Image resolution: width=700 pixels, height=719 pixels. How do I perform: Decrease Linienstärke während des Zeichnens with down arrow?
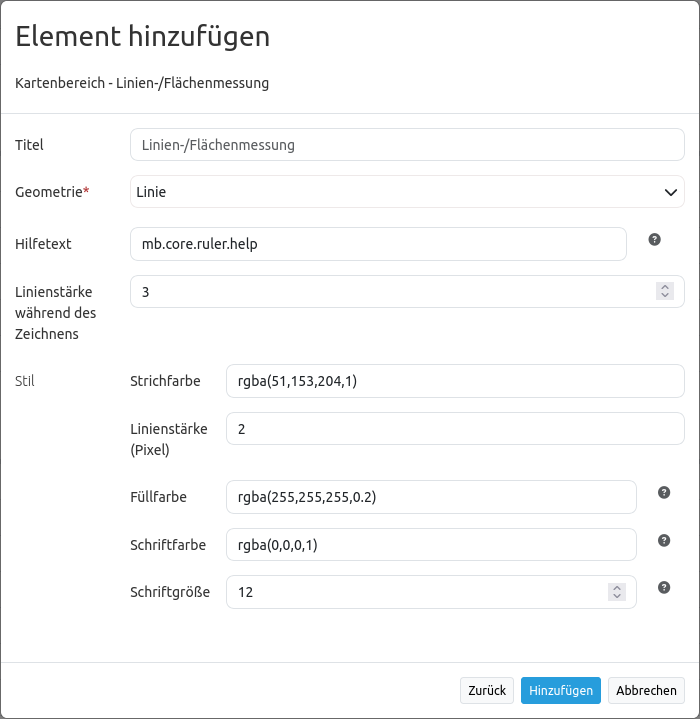coord(665,296)
